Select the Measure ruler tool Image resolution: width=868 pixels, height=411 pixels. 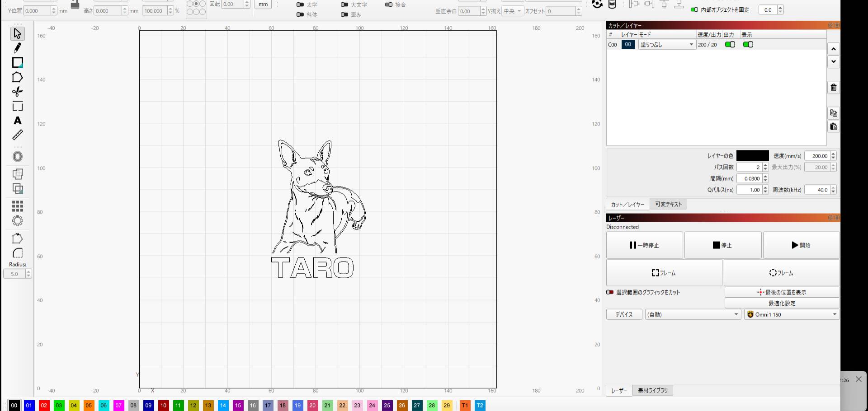pyautogui.click(x=17, y=135)
